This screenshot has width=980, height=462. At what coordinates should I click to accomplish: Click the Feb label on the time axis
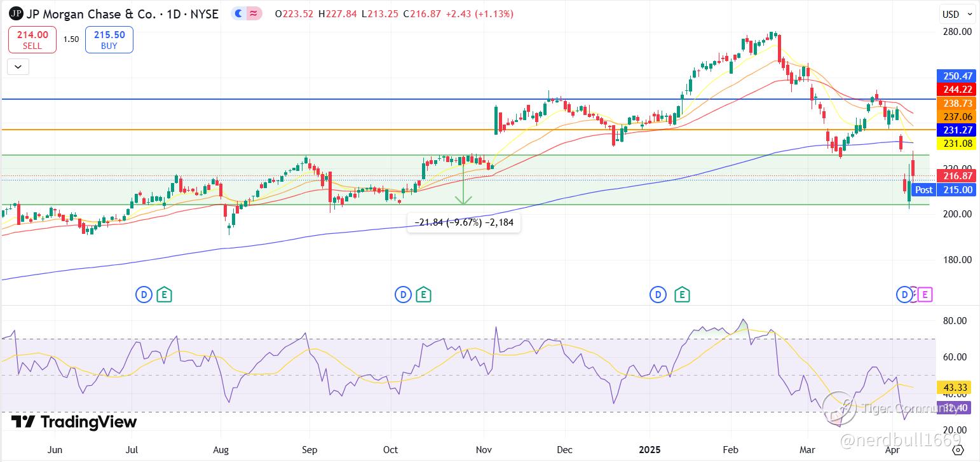pos(731,450)
